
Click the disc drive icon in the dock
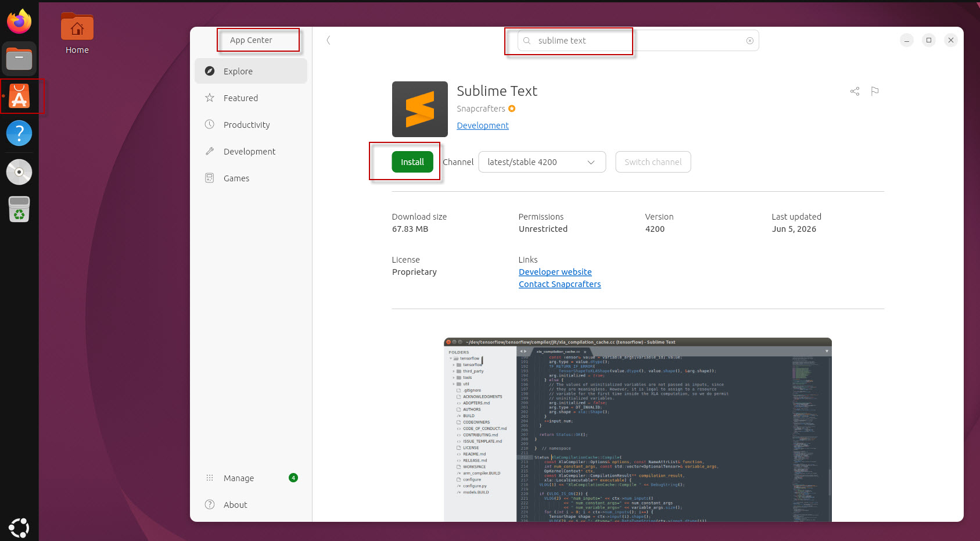point(19,172)
